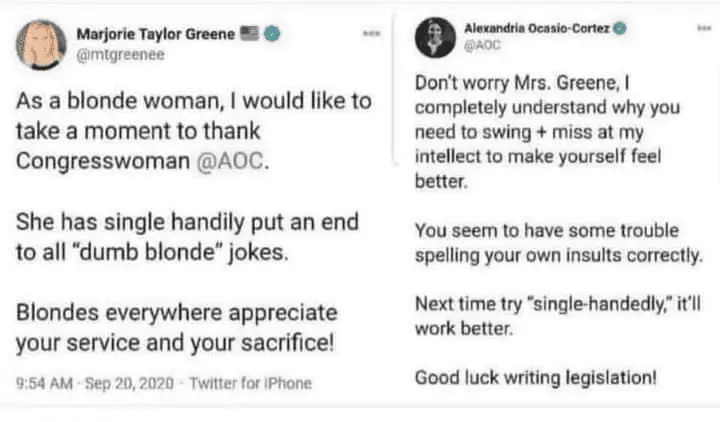The image size is (720, 422).
Task: Click the flag emoji beside Greene's name
Action: [250, 34]
